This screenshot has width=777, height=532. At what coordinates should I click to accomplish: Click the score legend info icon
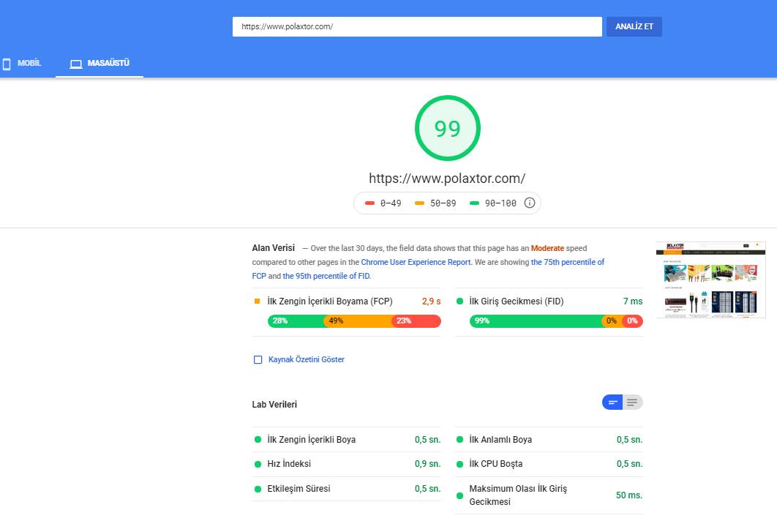[x=529, y=203]
